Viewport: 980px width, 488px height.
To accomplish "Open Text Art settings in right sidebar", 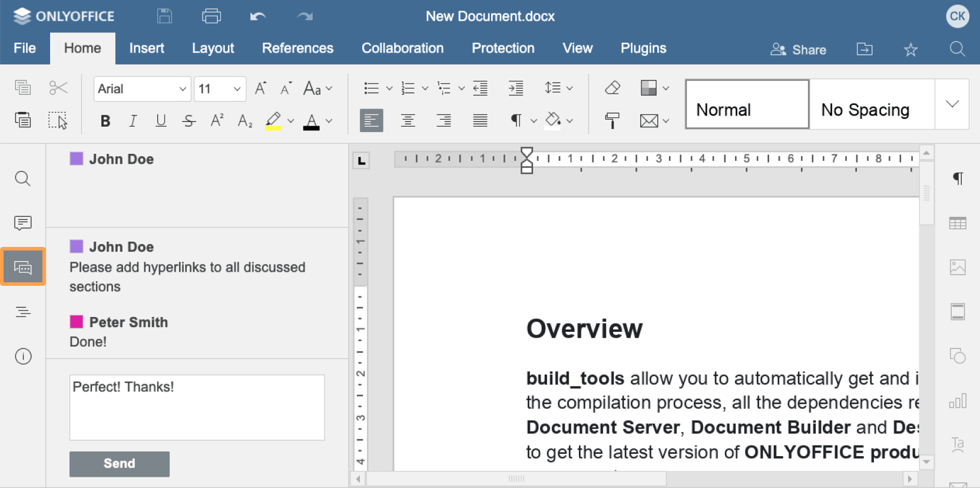I will (x=958, y=444).
